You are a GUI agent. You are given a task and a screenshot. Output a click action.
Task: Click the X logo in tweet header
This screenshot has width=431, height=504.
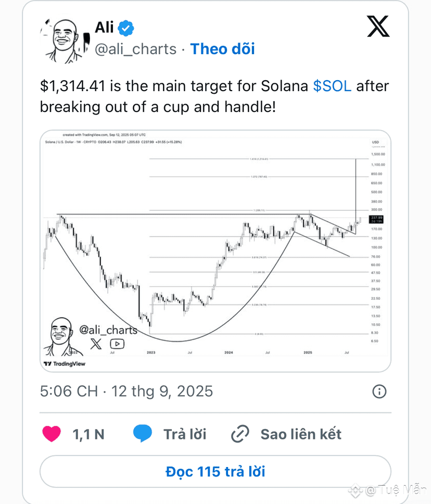(378, 26)
